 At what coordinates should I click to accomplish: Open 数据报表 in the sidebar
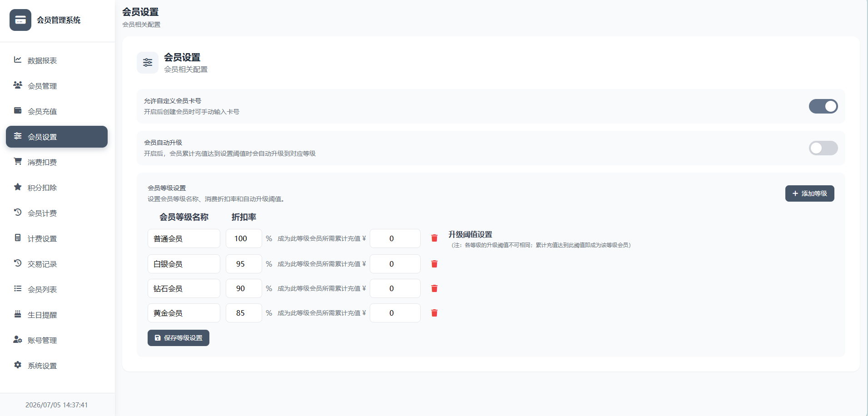coord(57,60)
